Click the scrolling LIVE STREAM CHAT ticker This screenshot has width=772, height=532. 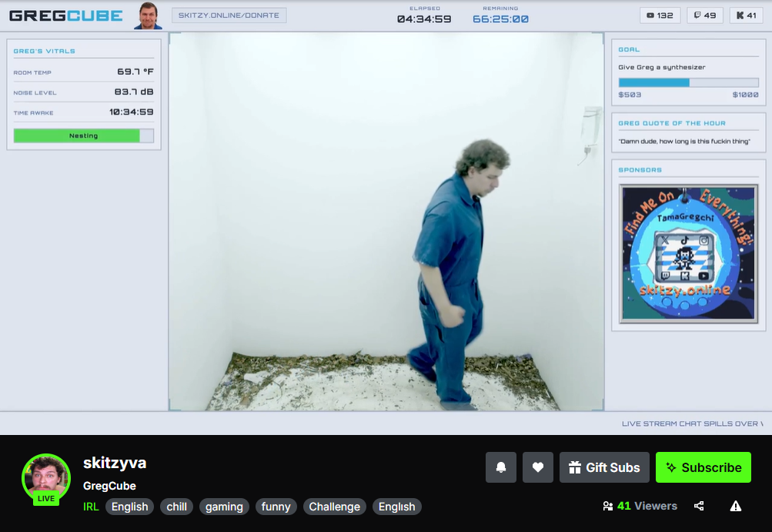[692, 423]
